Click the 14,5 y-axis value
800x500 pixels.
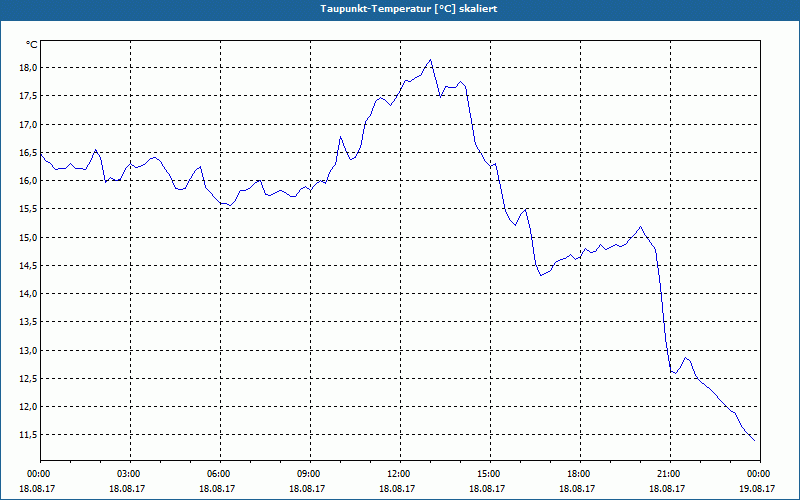[x=30, y=265]
